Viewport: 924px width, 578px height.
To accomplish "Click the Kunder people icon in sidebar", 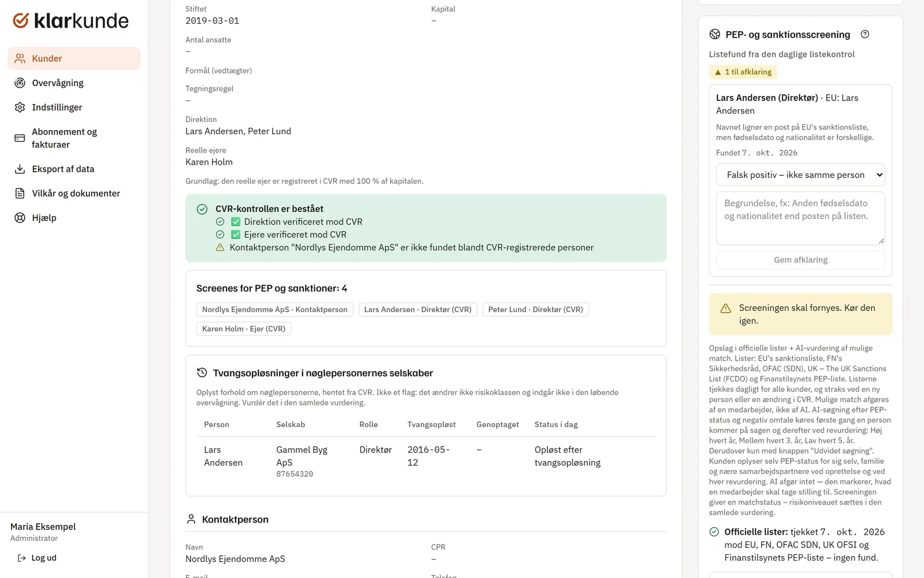I will [20, 58].
